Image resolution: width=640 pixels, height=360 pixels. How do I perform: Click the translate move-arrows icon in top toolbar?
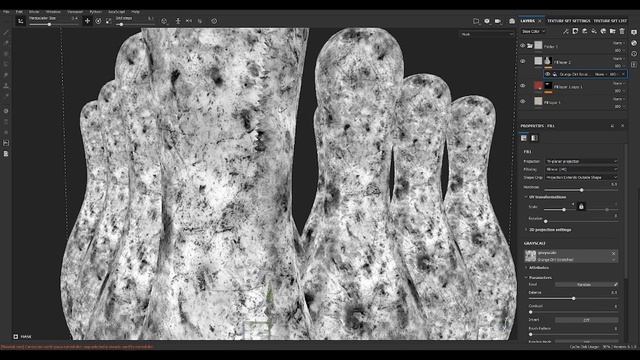point(87,21)
